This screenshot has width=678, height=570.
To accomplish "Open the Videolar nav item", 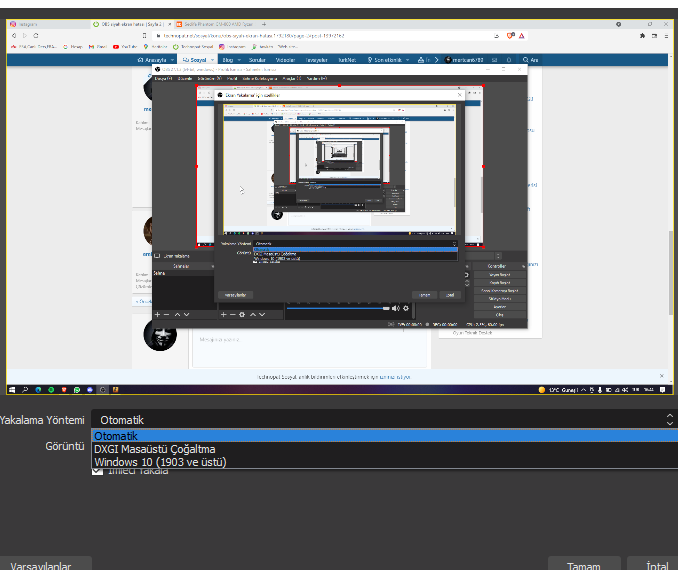I will click(x=285, y=60).
